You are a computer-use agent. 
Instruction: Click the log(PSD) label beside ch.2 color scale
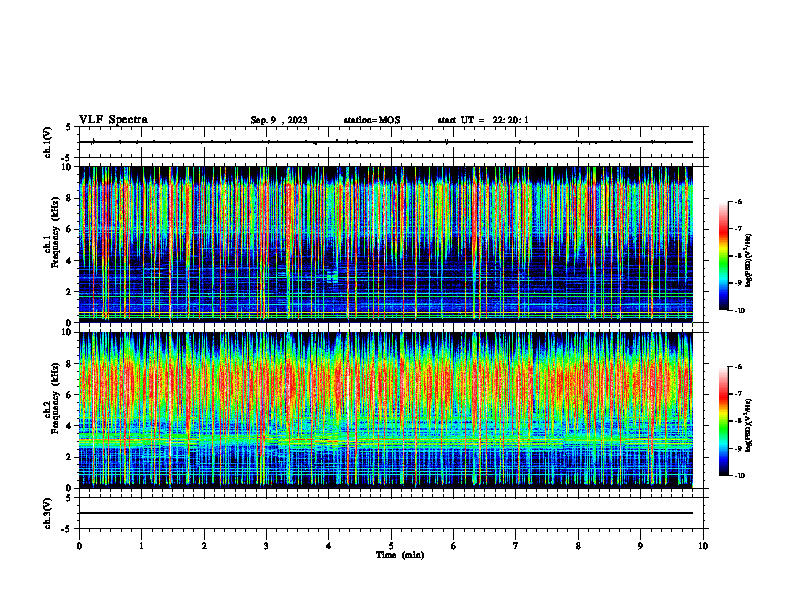point(749,426)
